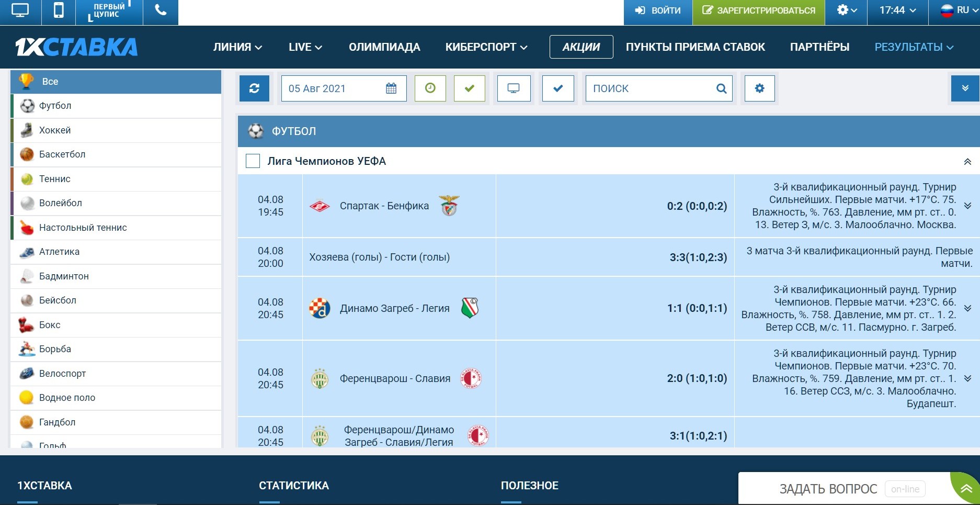The width and height of the screenshot is (980, 505).
Task: Click the Настольный теннис paddle icon
Action: tap(27, 228)
